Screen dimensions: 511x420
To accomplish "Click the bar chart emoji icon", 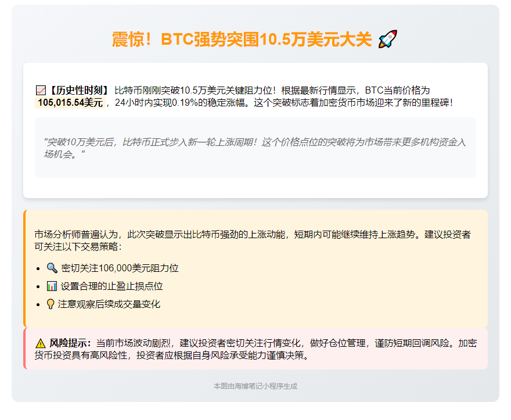I will pyautogui.click(x=52, y=286).
